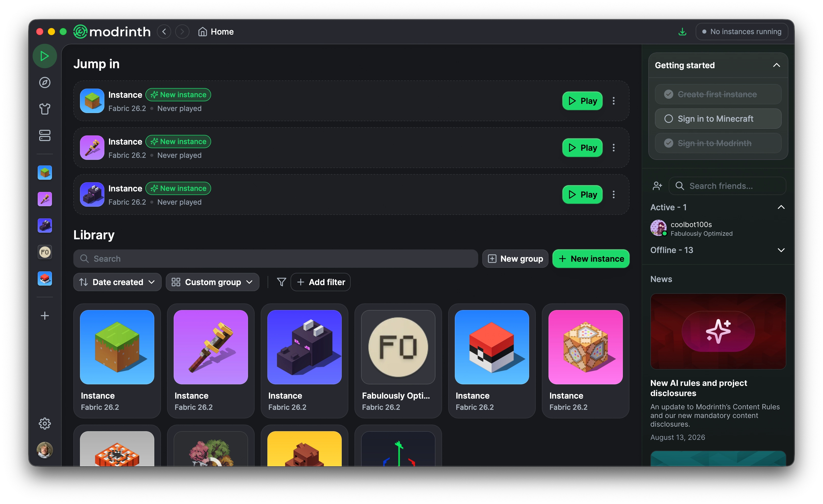
Task: Open the purple trowel library card
Action: click(211, 361)
